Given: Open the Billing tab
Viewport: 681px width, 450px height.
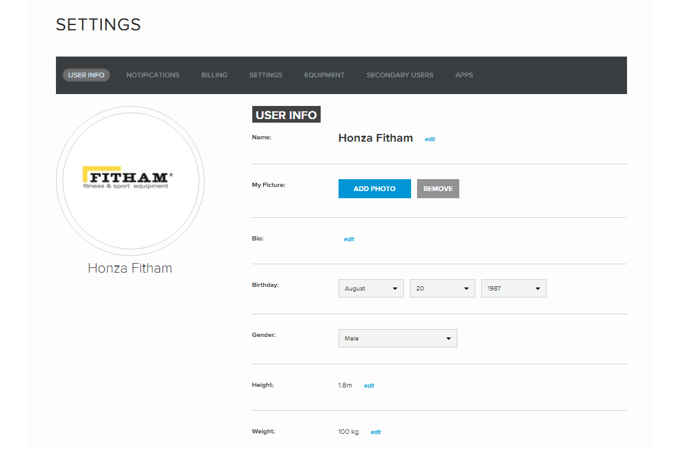Looking at the screenshot, I should [x=214, y=75].
